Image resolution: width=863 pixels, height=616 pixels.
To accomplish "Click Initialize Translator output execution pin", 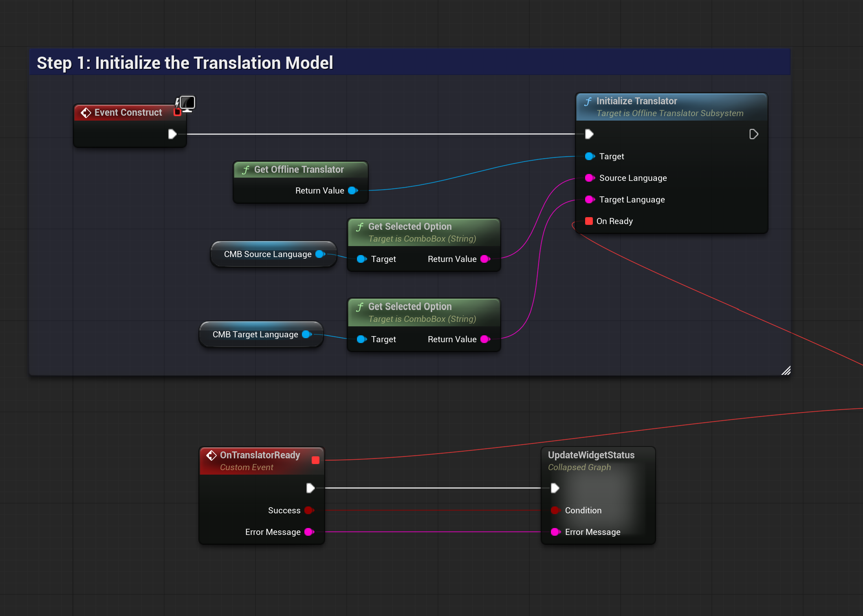I will pyautogui.click(x=754, y=134).
